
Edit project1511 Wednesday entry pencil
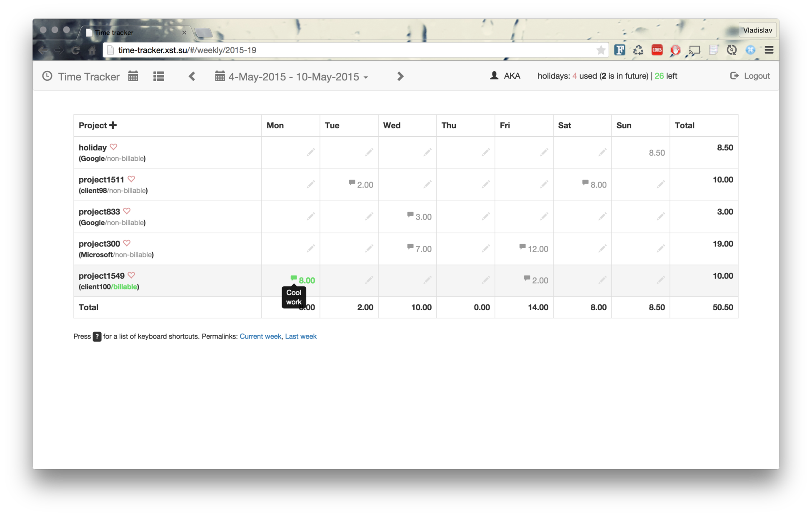tap(427, 184)
